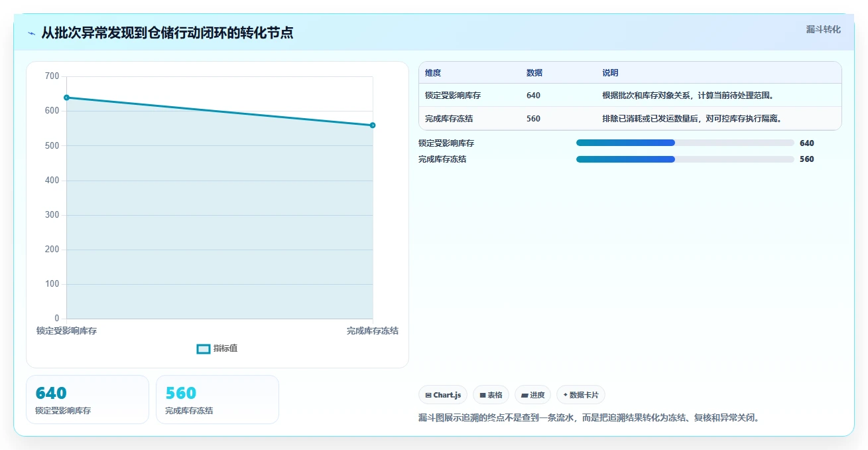Click the 指标值 legend label
Screen dimensions: 868x450
[225, 348]
